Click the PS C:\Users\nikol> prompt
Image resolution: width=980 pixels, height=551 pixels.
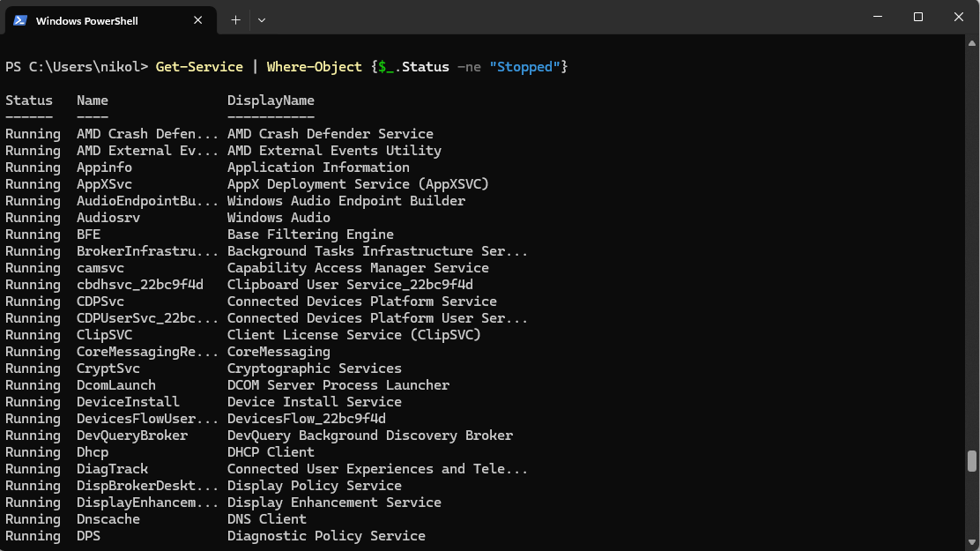pos(77,67)
